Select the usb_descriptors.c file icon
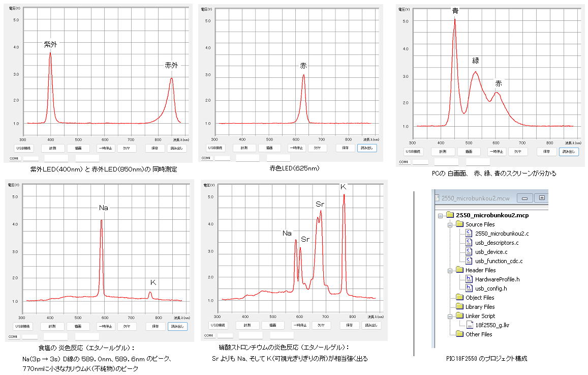588x375 pixels. tap(469, 243)
